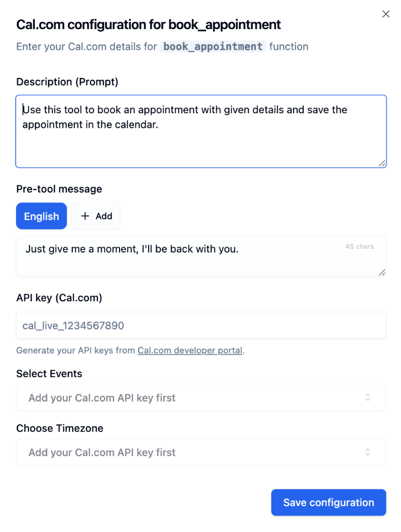Click the API key input field
This screenshot has width=401, height=532.
[200, 326]
